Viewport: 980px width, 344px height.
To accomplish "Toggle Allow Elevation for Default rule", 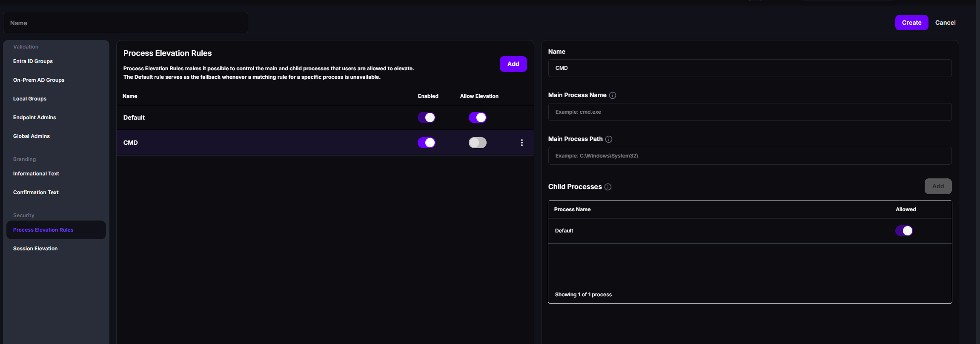I will coord(477,118).
